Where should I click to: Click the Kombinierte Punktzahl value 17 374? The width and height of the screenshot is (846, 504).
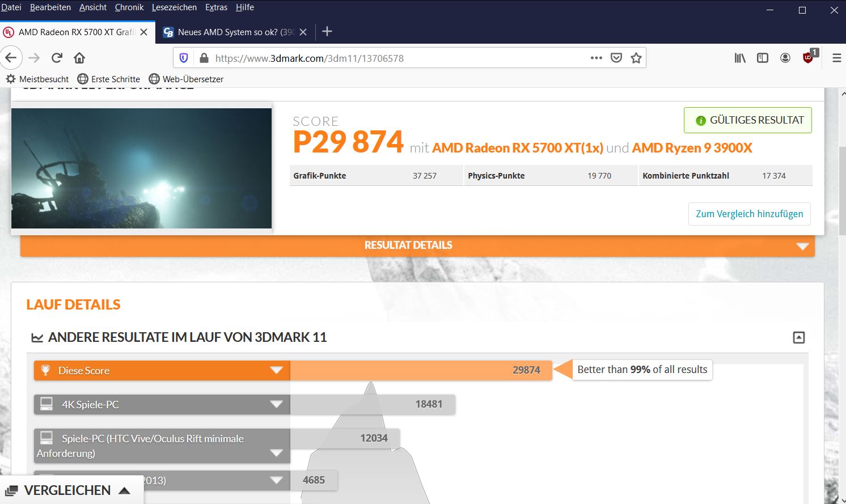coord(774,176)
